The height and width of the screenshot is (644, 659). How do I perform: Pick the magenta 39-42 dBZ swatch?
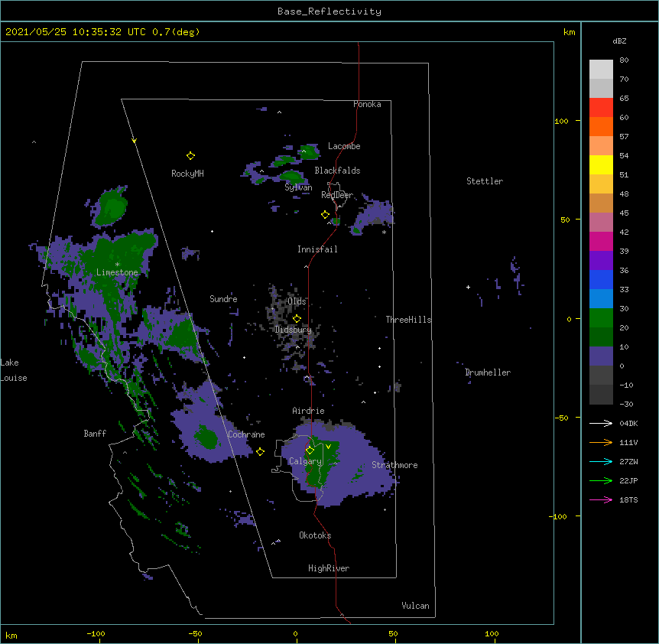pyautogui.click(x=601, y=241)
